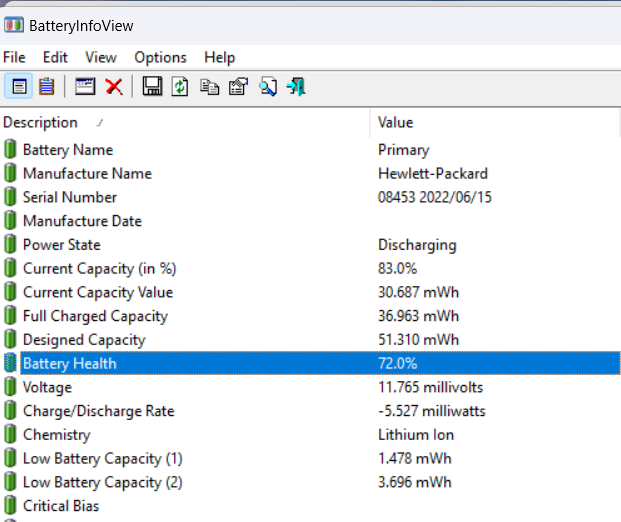Select the Critical Bias row
This screenshot has width=621, height=522.
coord(310,506)
